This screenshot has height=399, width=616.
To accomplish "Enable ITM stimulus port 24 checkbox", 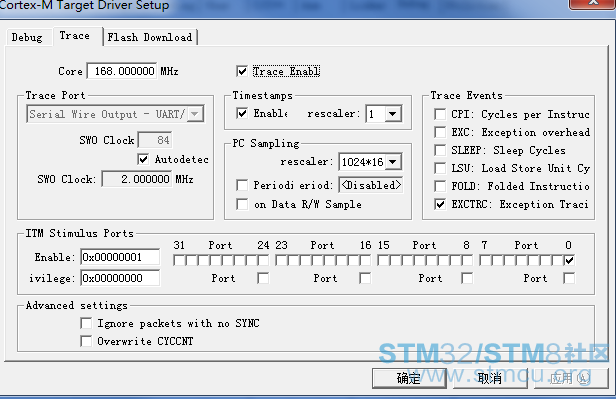I will 264,260.
